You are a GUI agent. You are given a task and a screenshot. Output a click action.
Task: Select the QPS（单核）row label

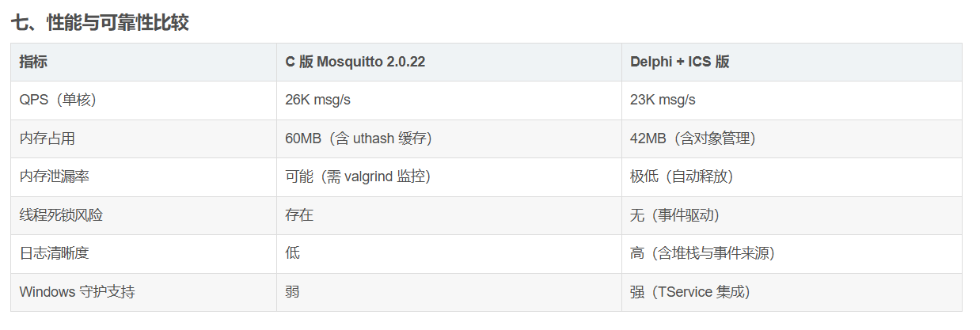pos(63,101)
